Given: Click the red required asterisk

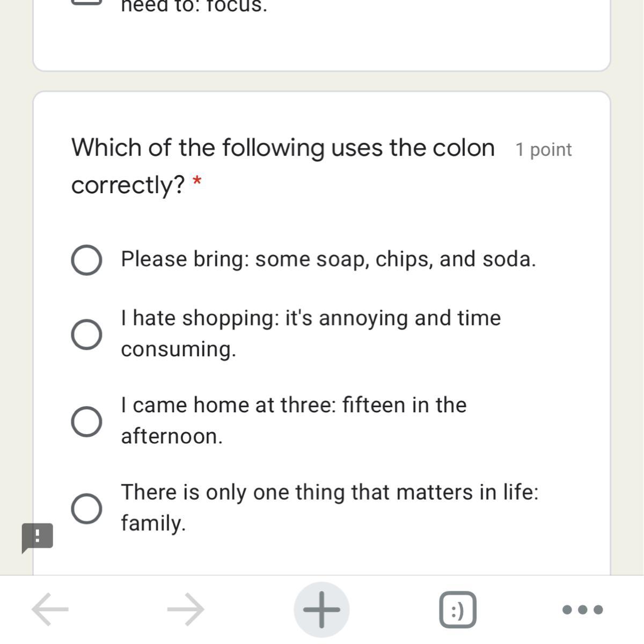Looking at the screenshot, I should 197,182.
